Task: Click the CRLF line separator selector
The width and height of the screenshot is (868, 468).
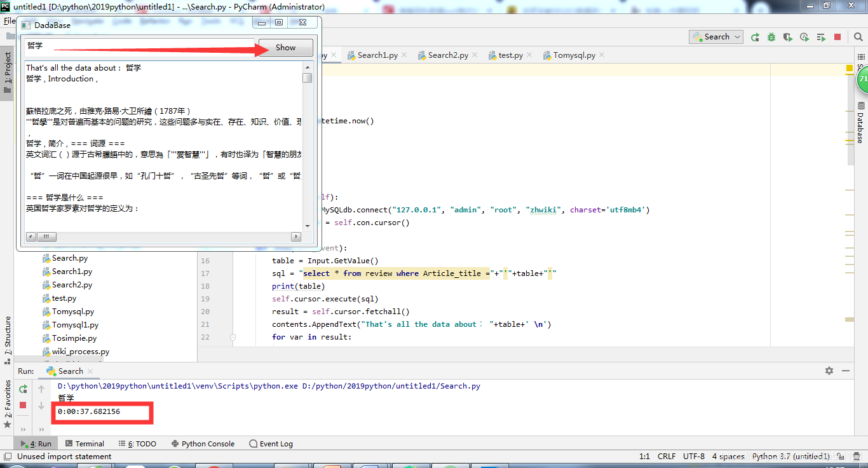Action: [667, 456]
